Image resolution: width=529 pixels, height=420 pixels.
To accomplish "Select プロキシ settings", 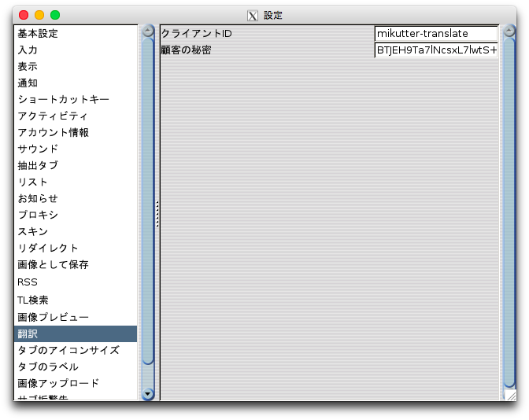I will [76, 215].
